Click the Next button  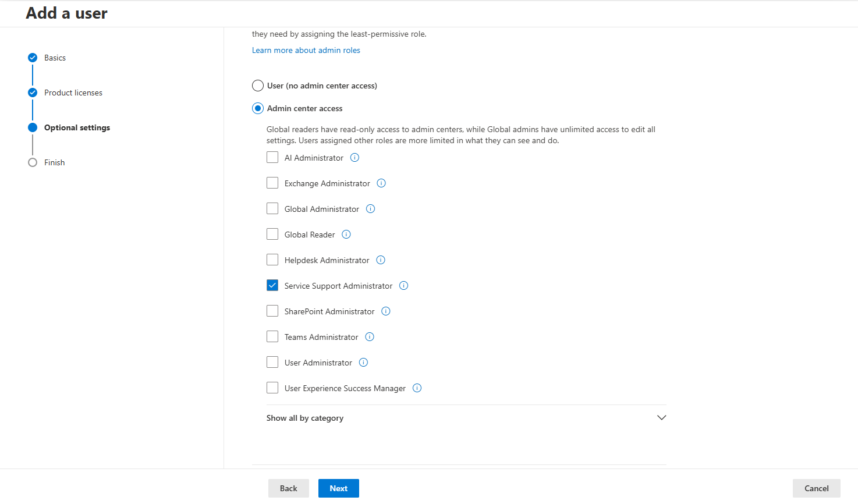point(338,488)
